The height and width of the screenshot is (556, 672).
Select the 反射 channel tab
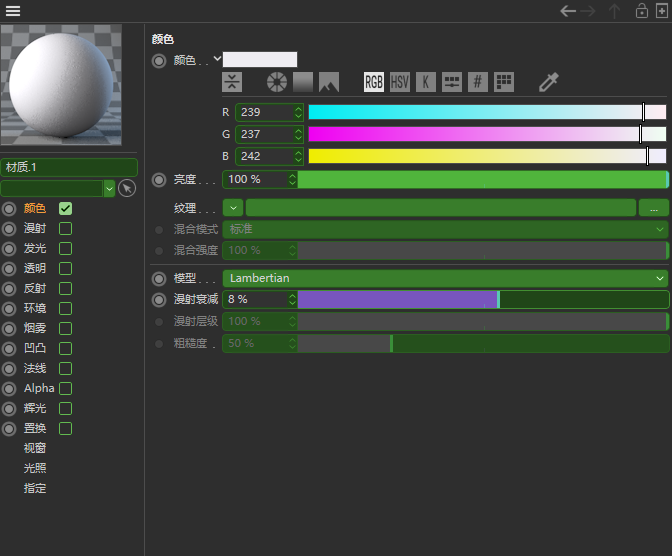point(35,289)
